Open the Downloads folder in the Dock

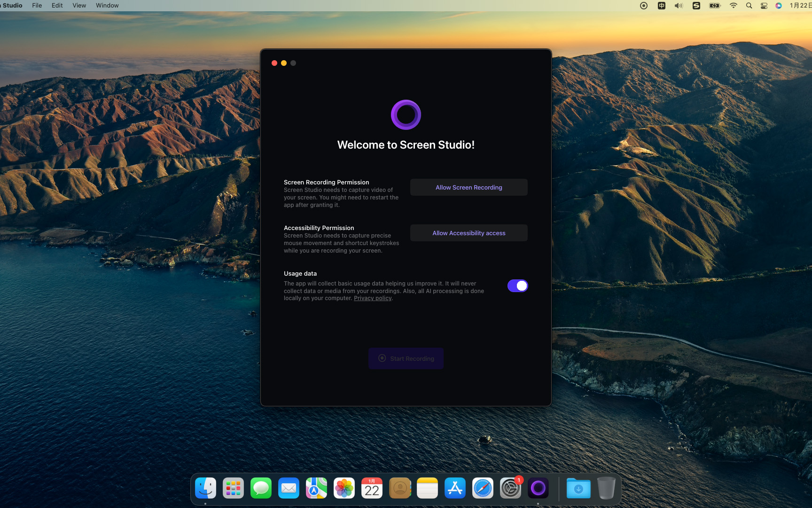[578, 488]
